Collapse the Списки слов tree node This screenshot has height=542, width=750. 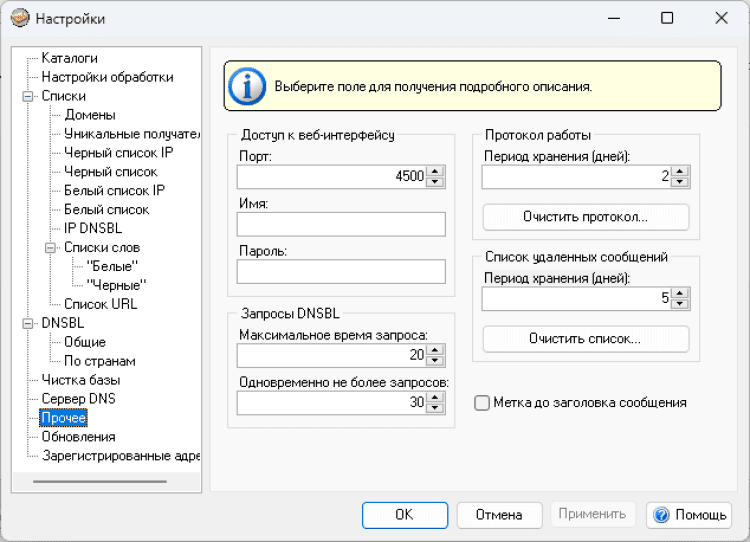(50, 247)
